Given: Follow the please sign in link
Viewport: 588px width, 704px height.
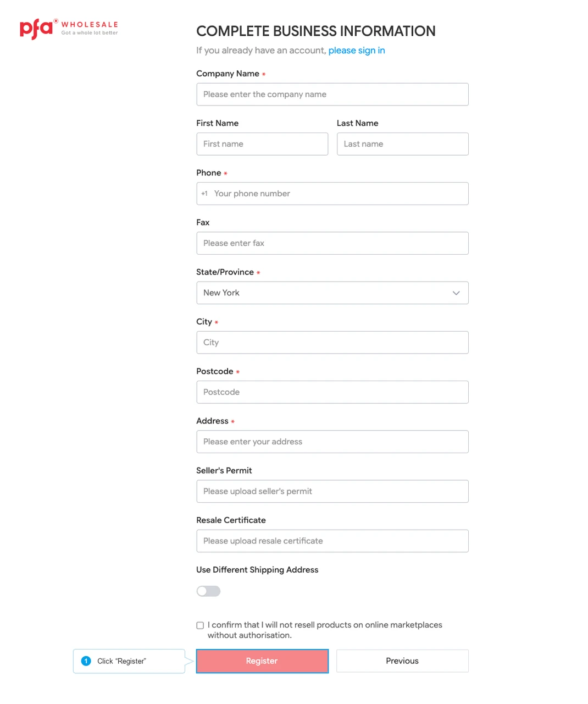Looking at the screenshot, I should [x=357, y=51].
